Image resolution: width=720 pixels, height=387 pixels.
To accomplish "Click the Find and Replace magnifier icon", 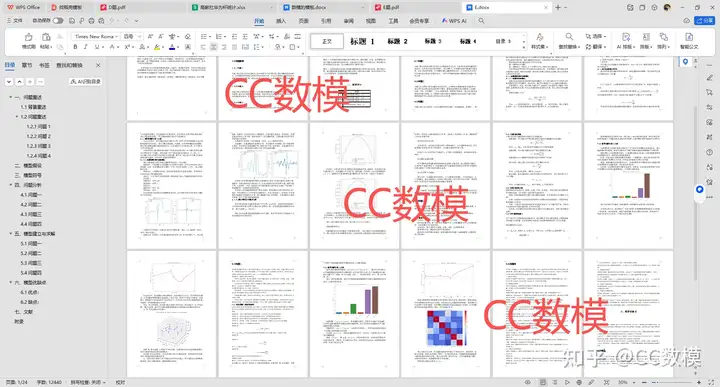I will coord(569,37).
